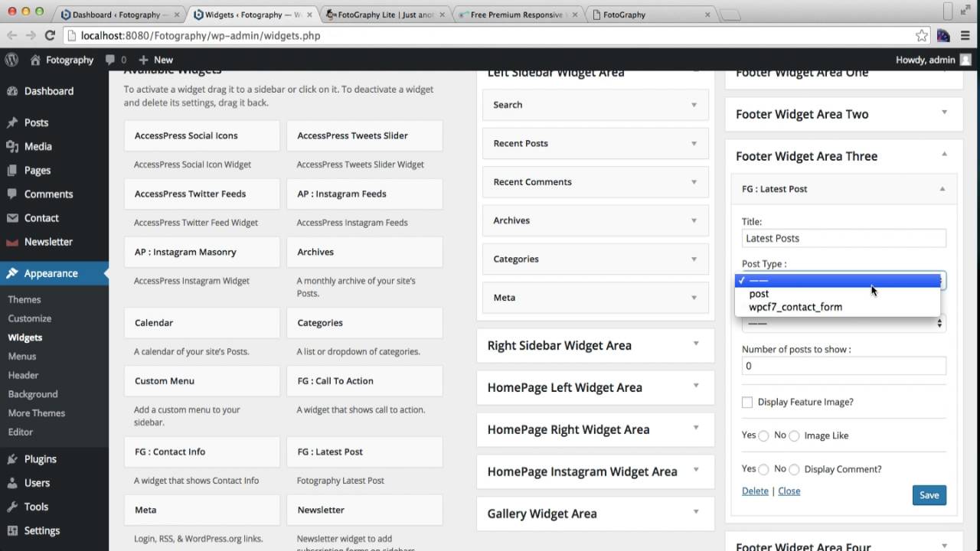Reload the page with refresh button

tap(50, 35)
